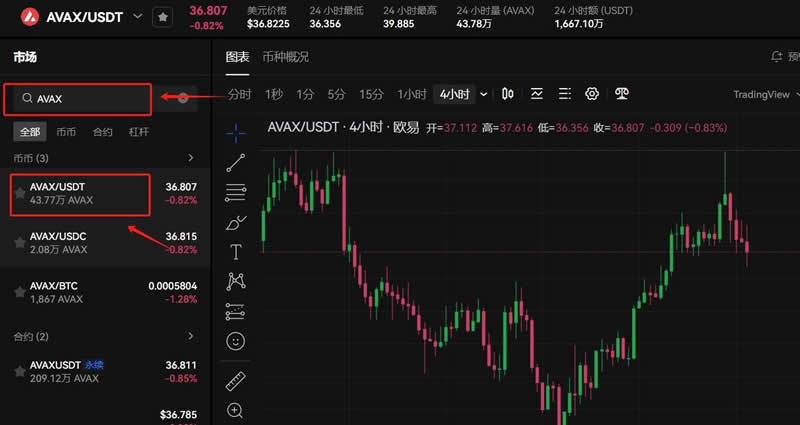Choose the brush drawing tool
Image resolution: width=800 pixels, height=425 pixels.
coord(236,222)
